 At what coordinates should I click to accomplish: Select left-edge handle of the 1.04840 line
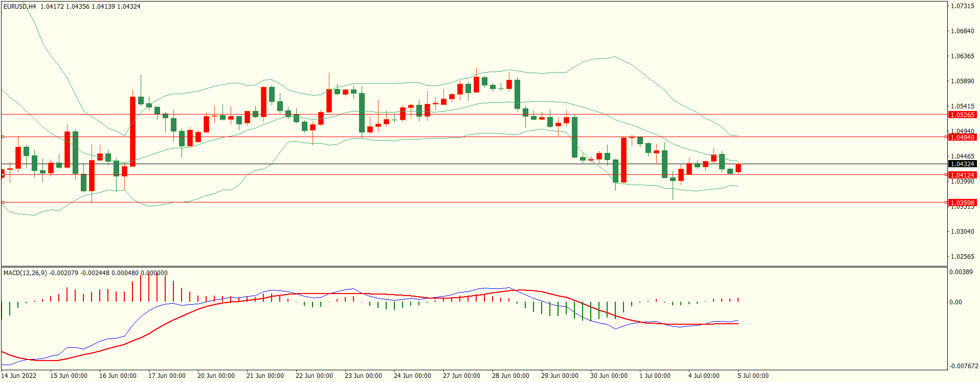[x=3, y=137]
